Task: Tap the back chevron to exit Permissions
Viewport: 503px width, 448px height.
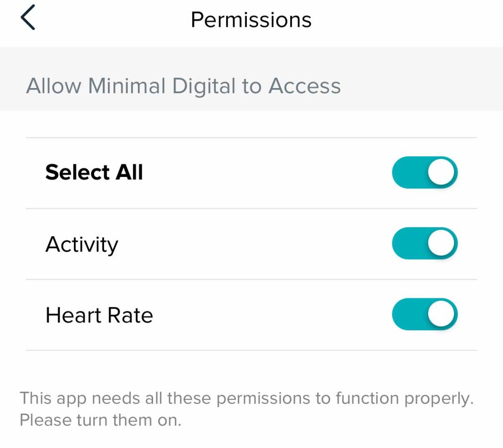Action: [x=28, y=18]
